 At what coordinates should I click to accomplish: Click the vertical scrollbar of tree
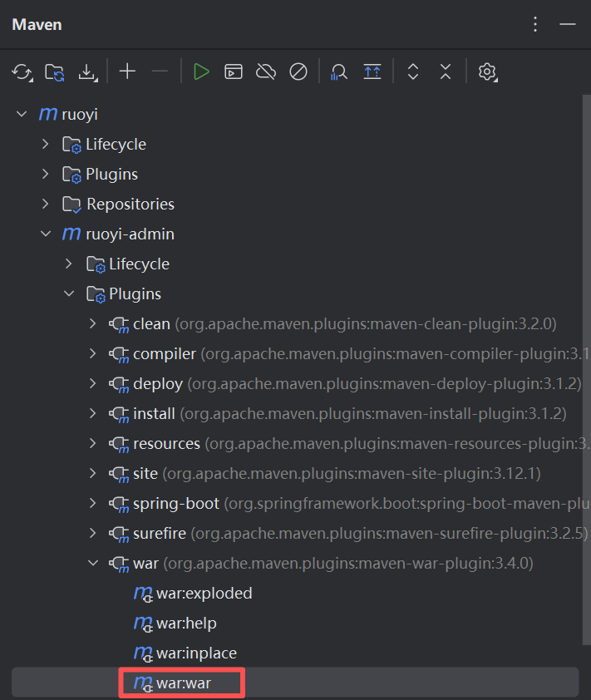pos(587,370)
